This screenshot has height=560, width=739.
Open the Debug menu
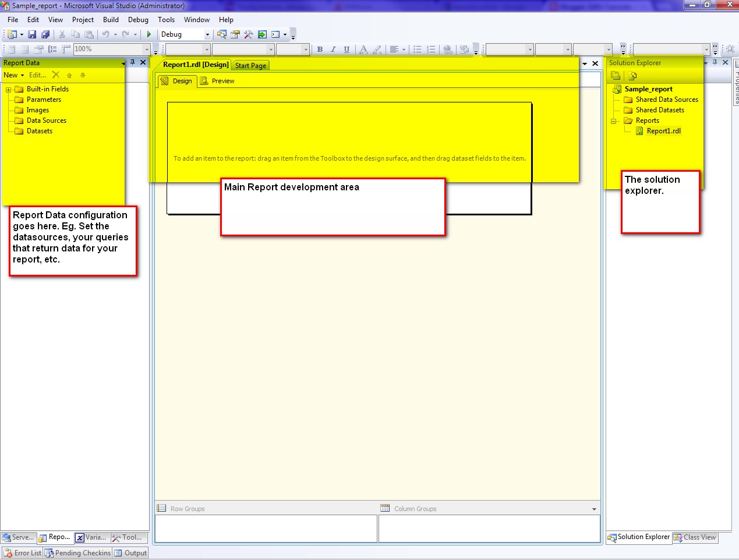[x=138, y=20]
